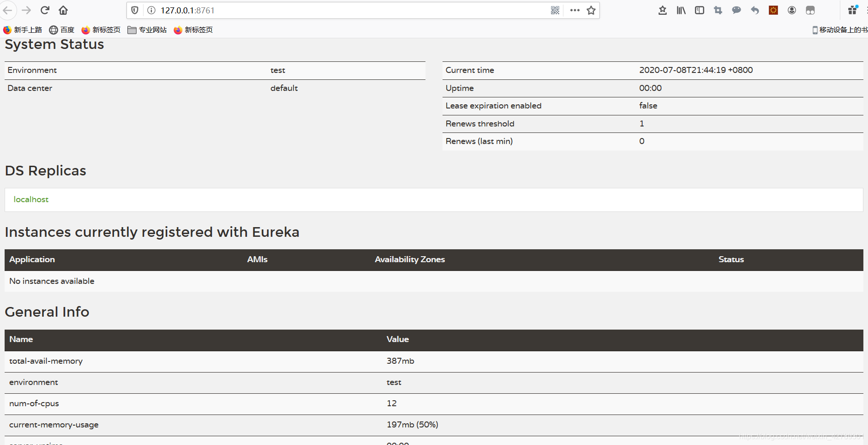Click the Data center default value

[x=284, y=88]
